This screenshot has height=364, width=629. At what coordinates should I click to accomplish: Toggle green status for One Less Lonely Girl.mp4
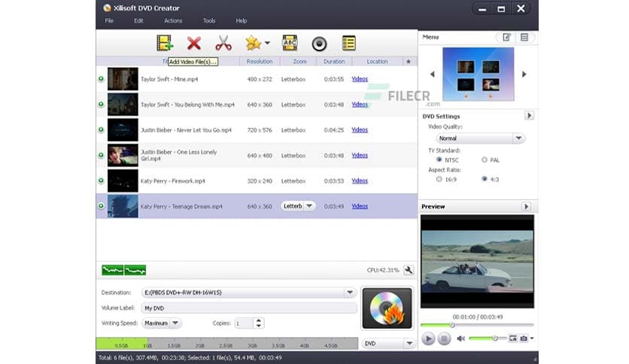click(x=101, y=155)
